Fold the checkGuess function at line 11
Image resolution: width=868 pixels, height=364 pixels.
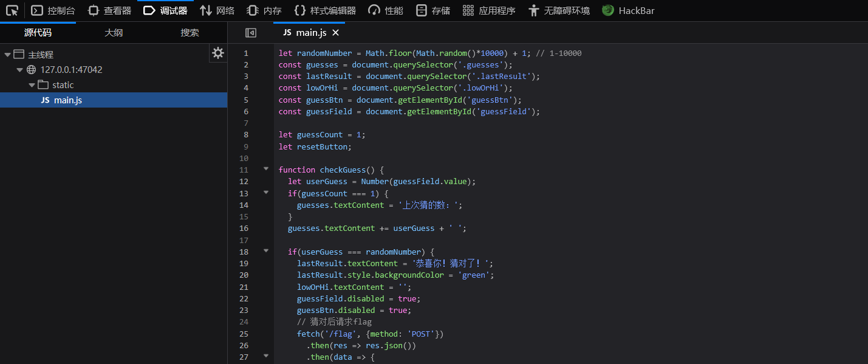tap(265, 169)
